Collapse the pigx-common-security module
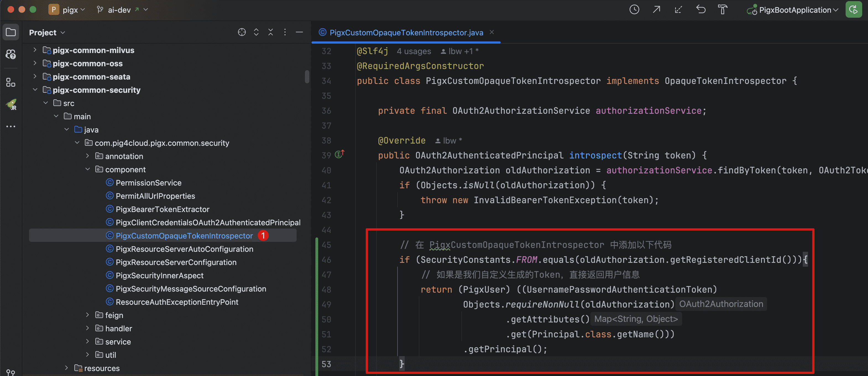 (35, 90)
